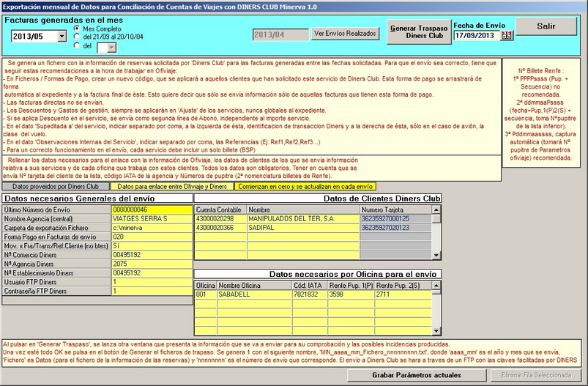Click 'Generar Traspaso Diners Club' button

[419, 32]
